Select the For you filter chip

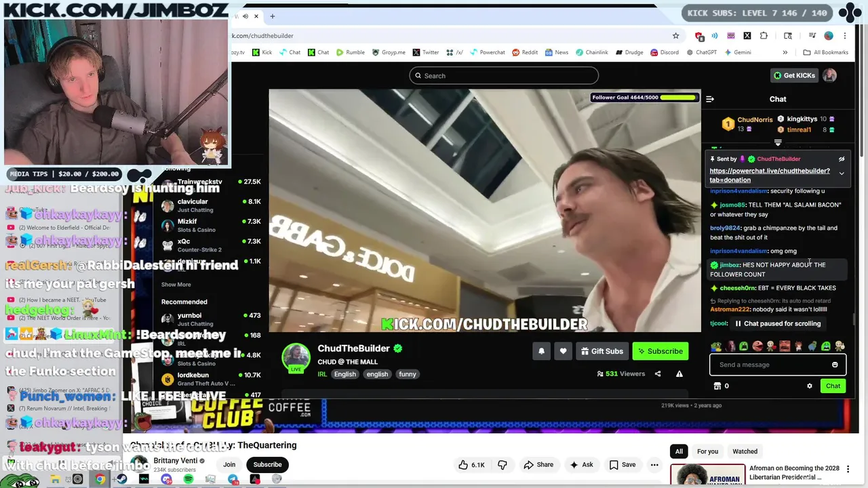707,451
